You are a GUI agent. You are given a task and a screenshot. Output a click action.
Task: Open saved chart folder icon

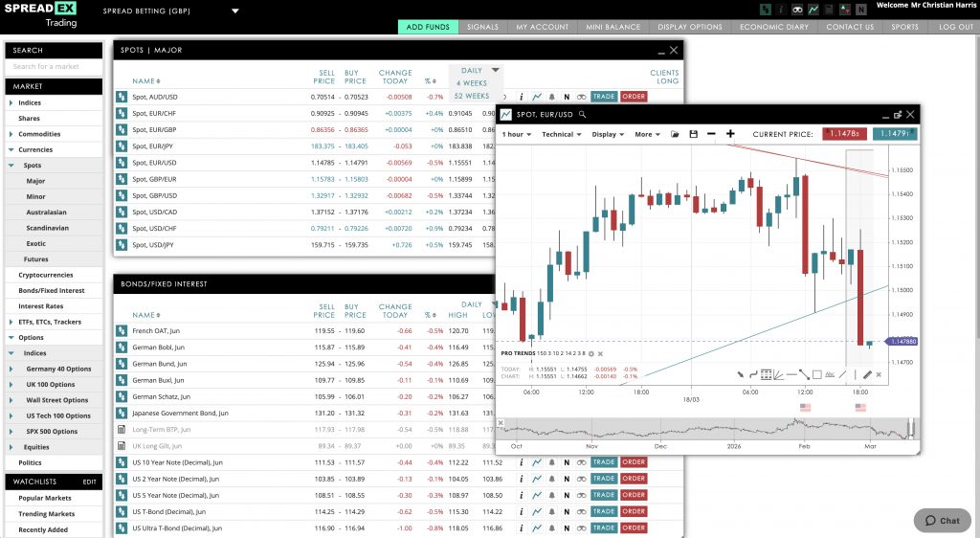(x=675, y=134)
